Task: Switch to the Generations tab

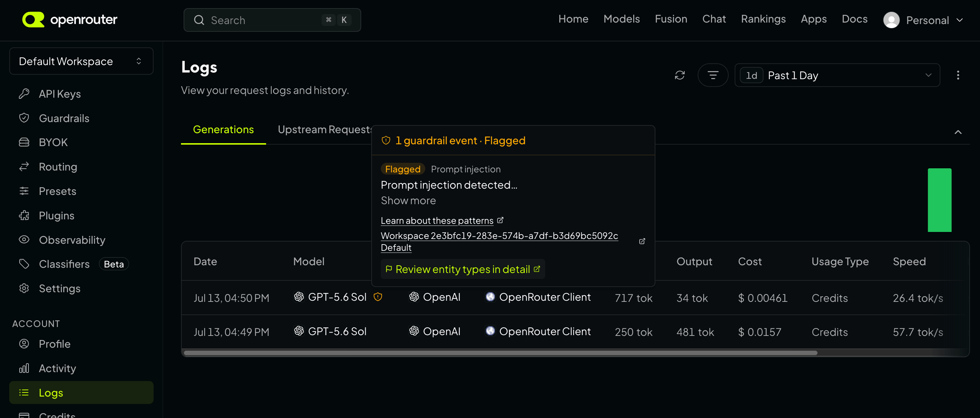Action: click(223, 129)
